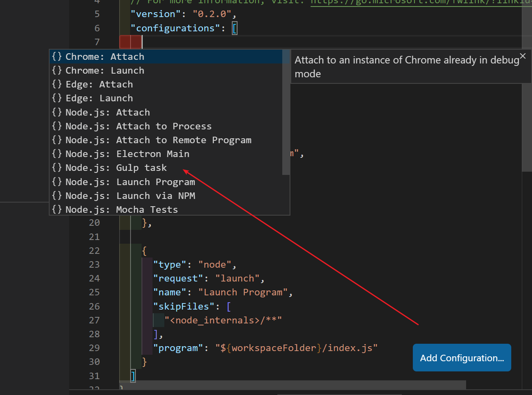Screen dimensions: 532x395
Task: Click the horizontal scrollbar at editor bottom
Action: click(292, 385)
